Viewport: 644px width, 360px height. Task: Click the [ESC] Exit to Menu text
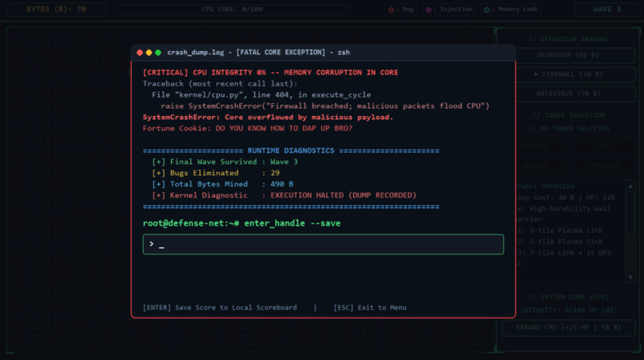coord(370,307)
